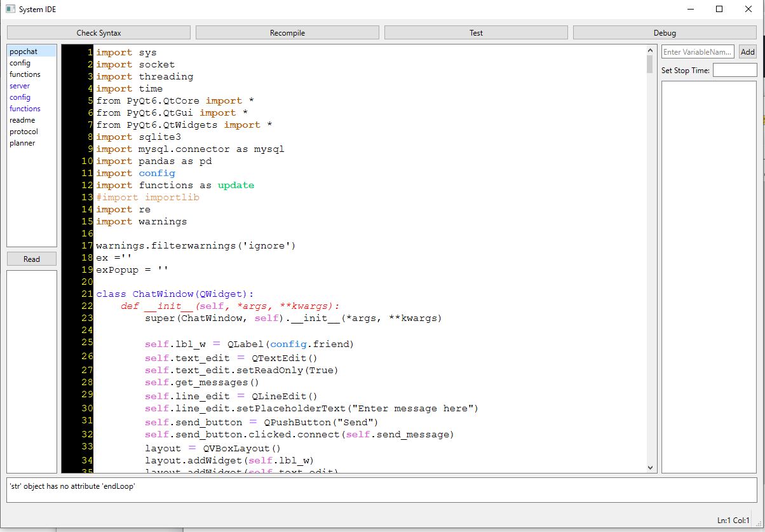This screenshot has width=765, height=532.
Task: Click the 'import socket' code line
Action: click(x=135, y=65)
